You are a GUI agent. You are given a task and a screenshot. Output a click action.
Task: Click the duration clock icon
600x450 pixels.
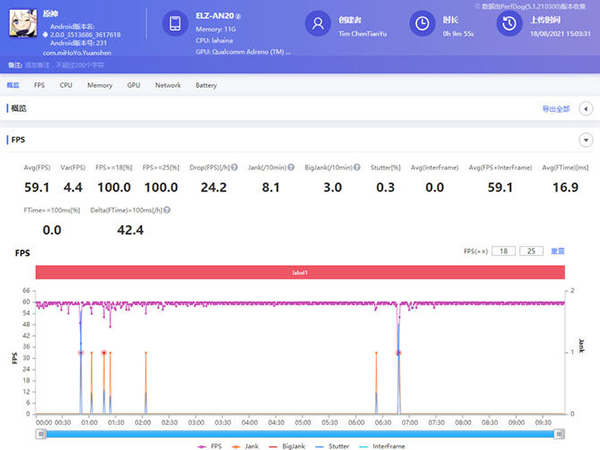[x=424, y=23]
